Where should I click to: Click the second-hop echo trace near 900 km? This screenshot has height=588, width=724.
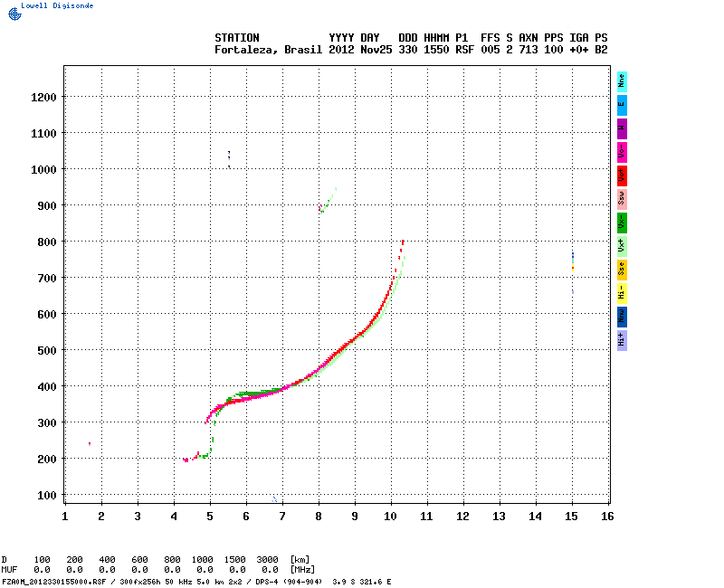pyautogui.click(x=327, y=201)
